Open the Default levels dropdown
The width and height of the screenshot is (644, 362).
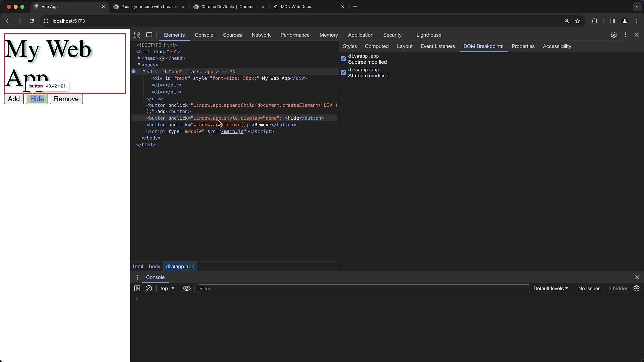pos(550,288)
